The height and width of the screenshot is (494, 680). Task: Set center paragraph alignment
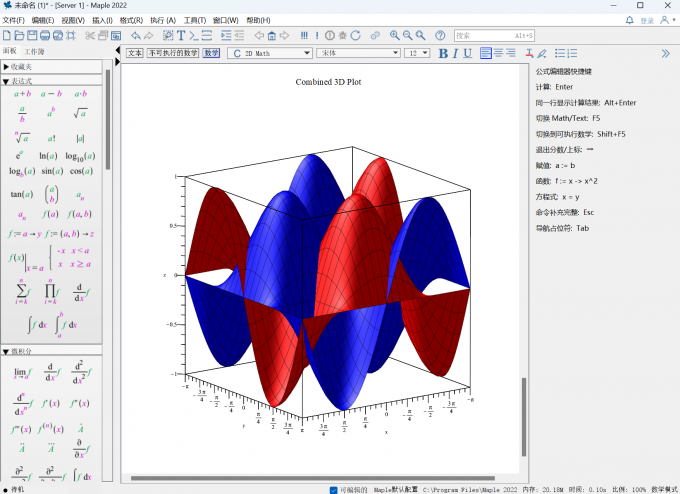click(499, 53)
